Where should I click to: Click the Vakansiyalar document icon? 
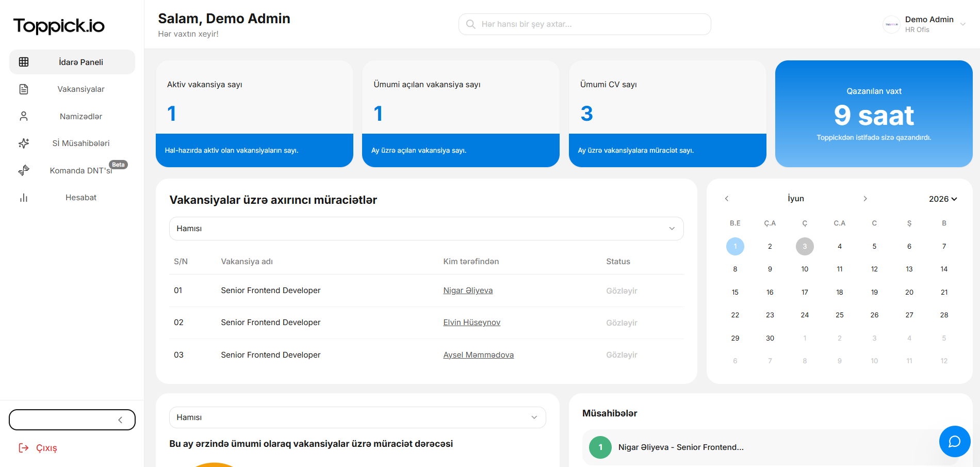24,89
